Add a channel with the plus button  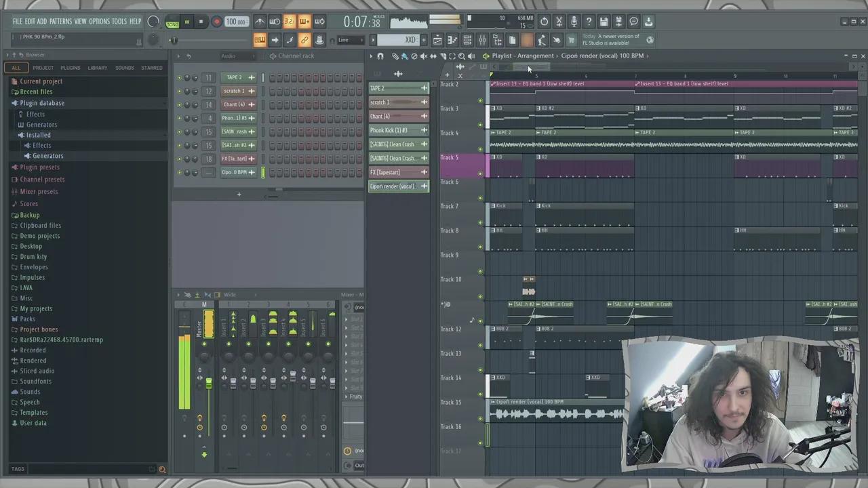(239, 195)
